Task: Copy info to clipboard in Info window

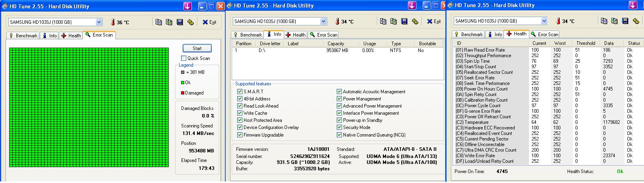Action: (383, 21)
